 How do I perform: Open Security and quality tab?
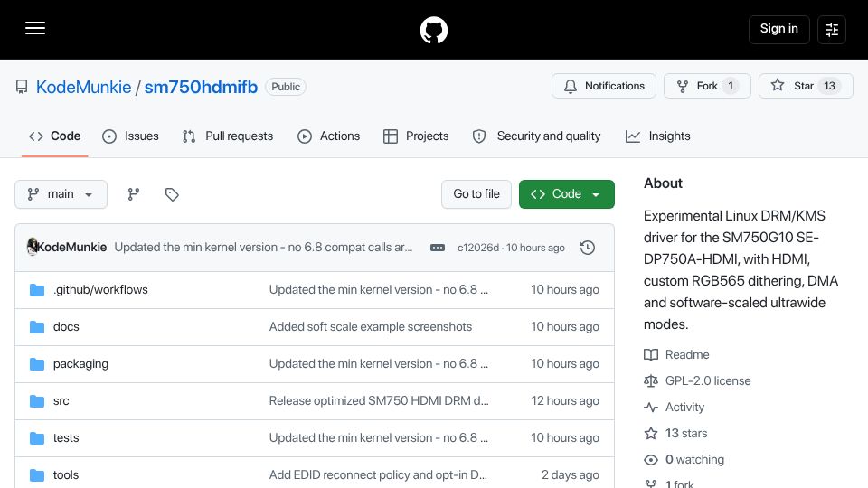[x=536, y=136]
